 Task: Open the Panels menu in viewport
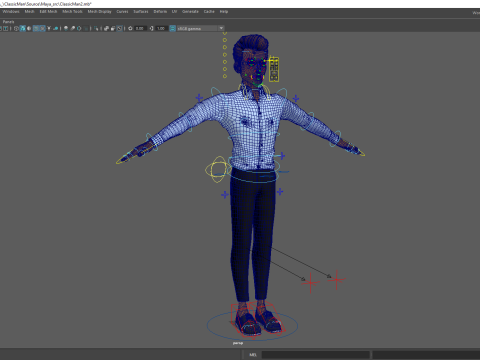click(x=8, y=22)
